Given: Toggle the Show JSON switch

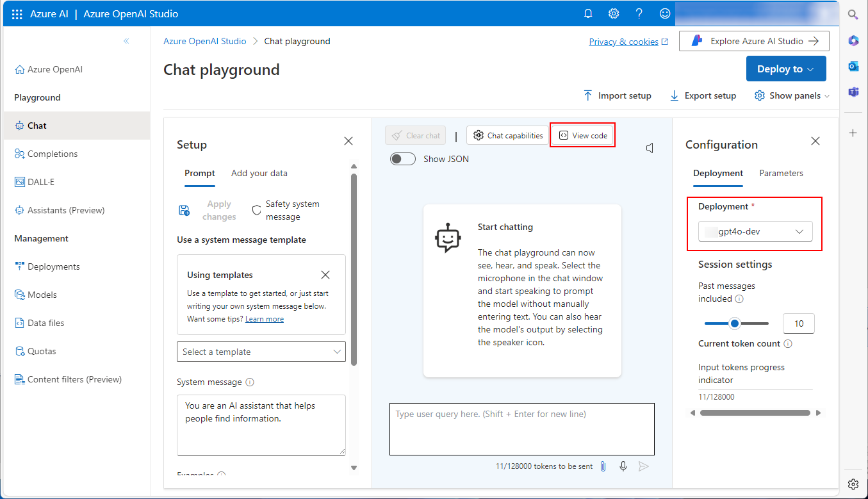Looking at the screenshot, I should pos(403,159).
